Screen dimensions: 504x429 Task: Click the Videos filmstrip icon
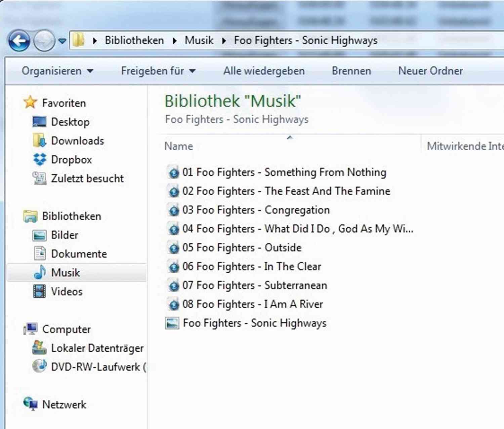39,291
